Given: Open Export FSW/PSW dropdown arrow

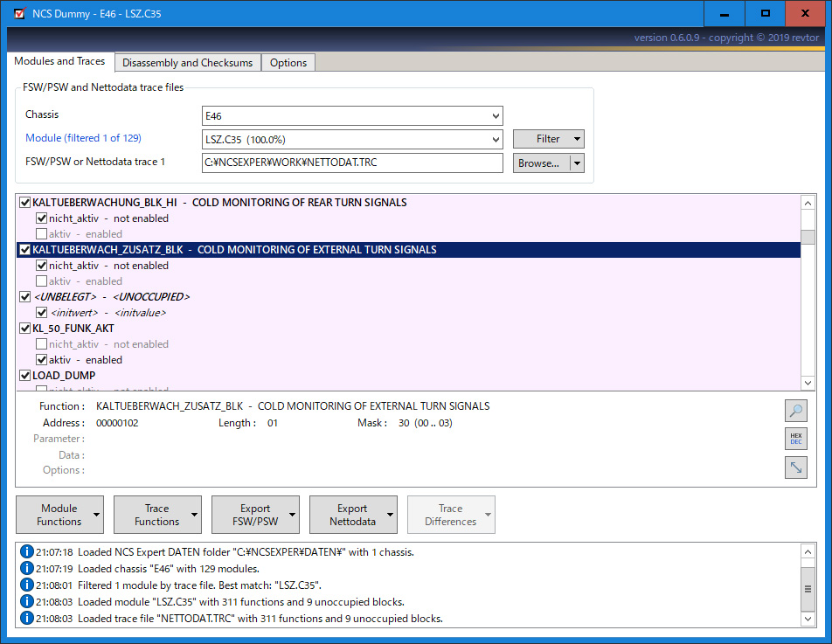Looking at the screenshot, I should click(x=292, y=515).
